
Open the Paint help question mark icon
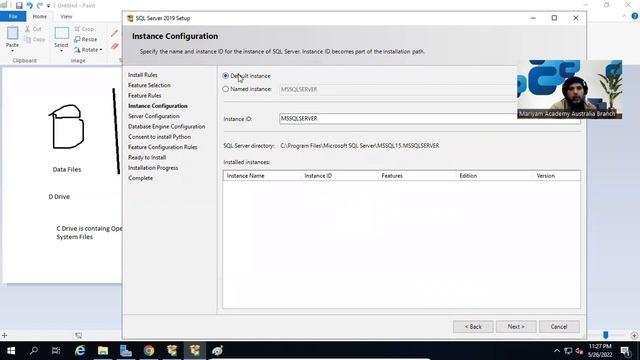pyautogui.click(x=635, y=16)
